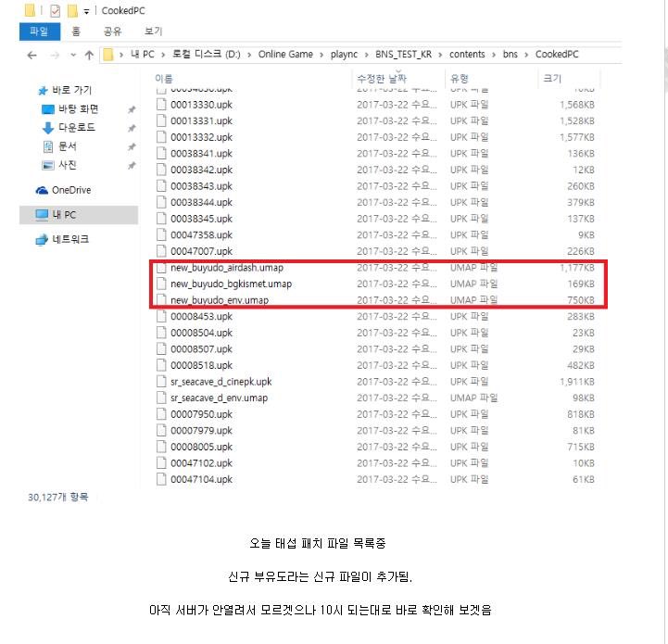668x644 pixels.
Task: Click the Forward navigation arrow
Action: (x=55, y=55)
